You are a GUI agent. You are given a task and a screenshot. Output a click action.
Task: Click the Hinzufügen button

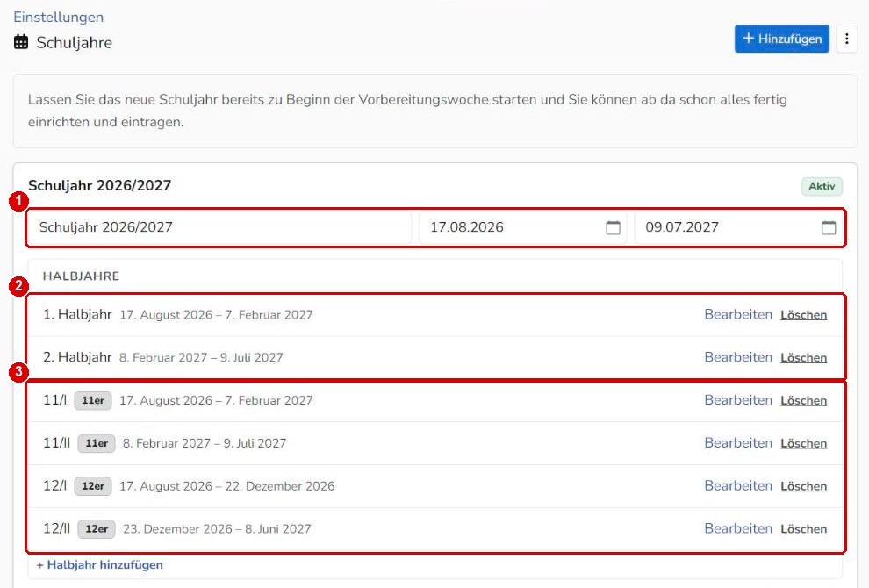click(x=781, y=39)
